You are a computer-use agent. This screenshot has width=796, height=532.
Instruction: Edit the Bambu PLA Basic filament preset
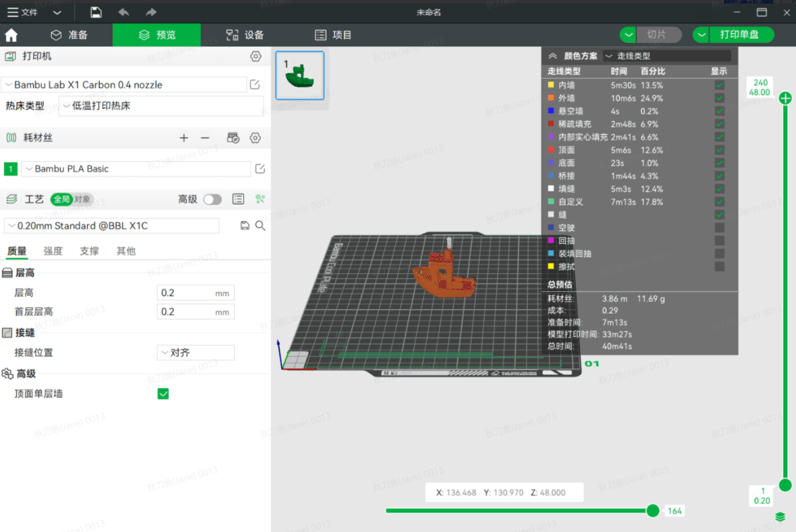pyautogui.click(x=260, y=168)
